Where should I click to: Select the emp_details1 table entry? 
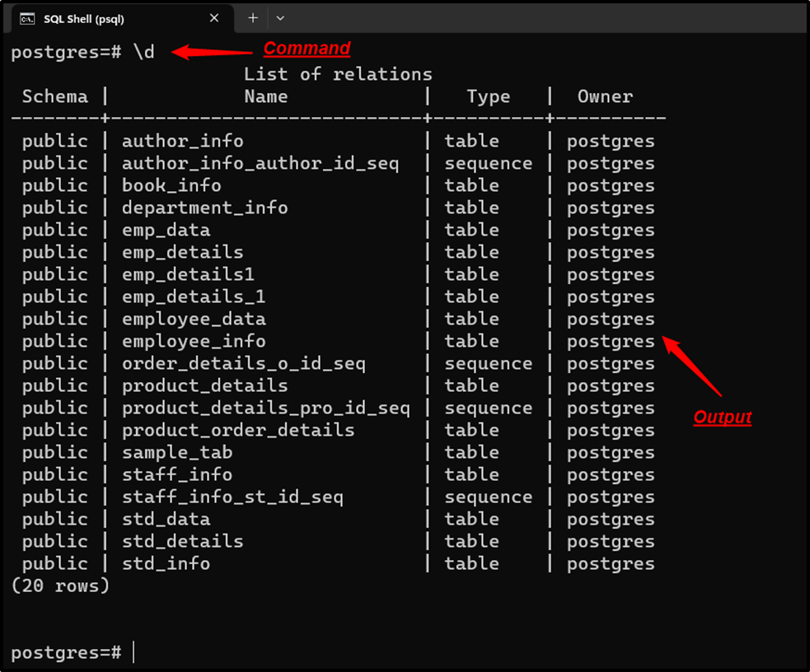(x=182, y=274)
